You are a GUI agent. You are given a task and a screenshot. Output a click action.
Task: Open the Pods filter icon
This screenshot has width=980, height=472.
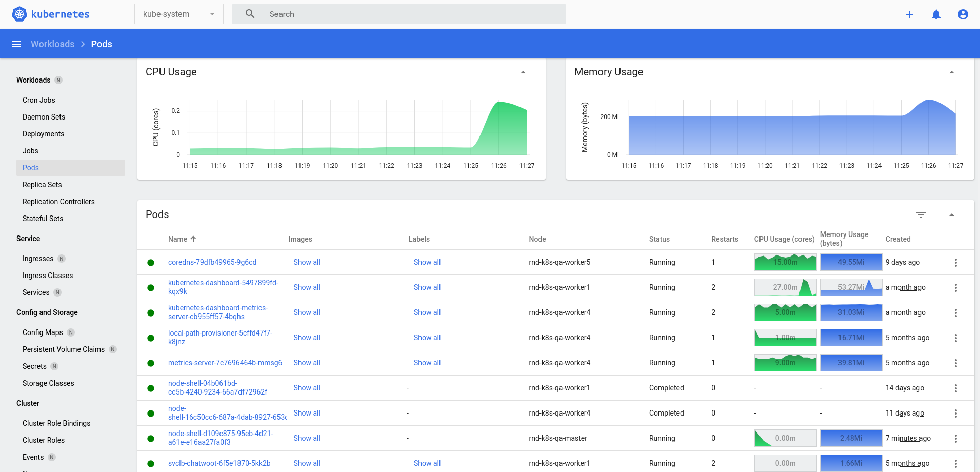pos(921,215)
